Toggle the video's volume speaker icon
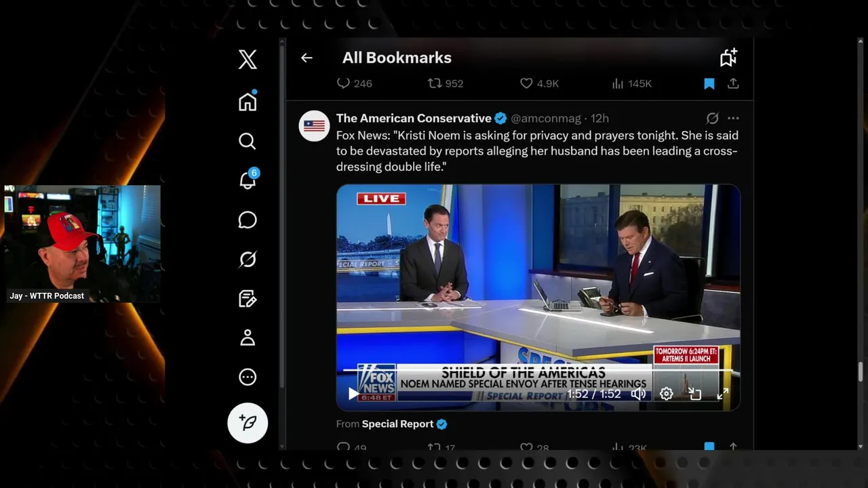 click(638, 394)
